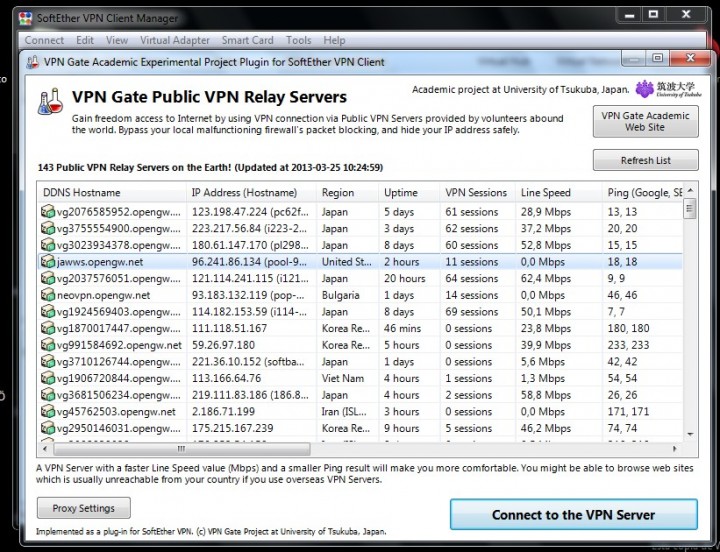
Task: Minimize the SoftEther VPN Client Manager window
Action: (x=630, y=15)
